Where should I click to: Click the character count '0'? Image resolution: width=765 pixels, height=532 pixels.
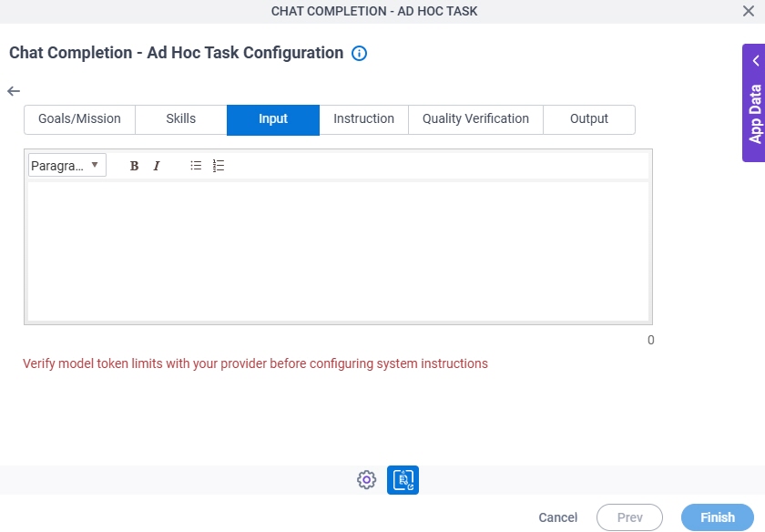[651, 340]
